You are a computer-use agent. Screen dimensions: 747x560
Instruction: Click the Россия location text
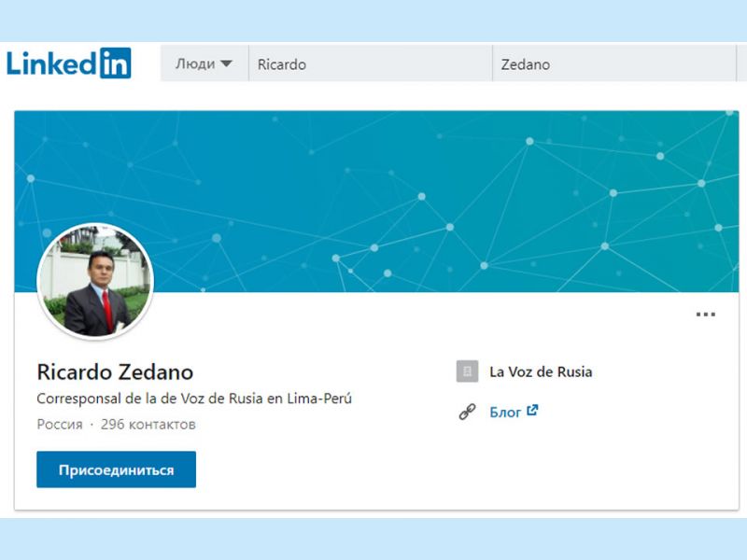(60, 425)
